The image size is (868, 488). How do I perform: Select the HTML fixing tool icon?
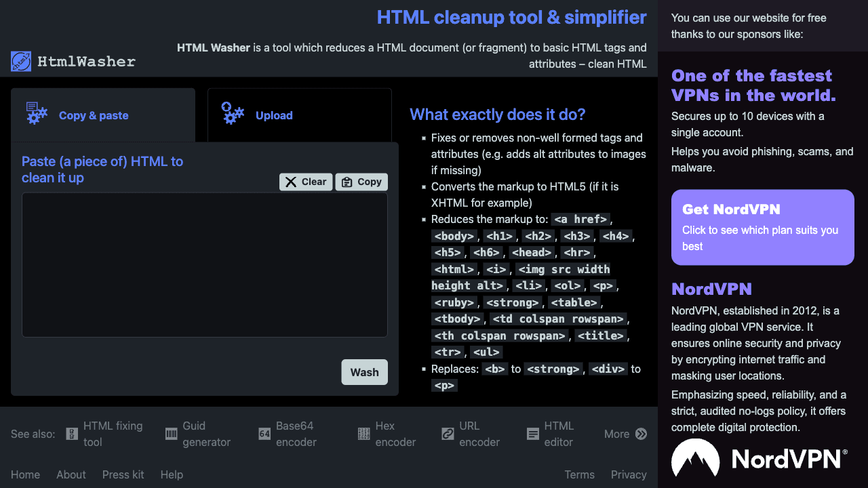point(71,434)
